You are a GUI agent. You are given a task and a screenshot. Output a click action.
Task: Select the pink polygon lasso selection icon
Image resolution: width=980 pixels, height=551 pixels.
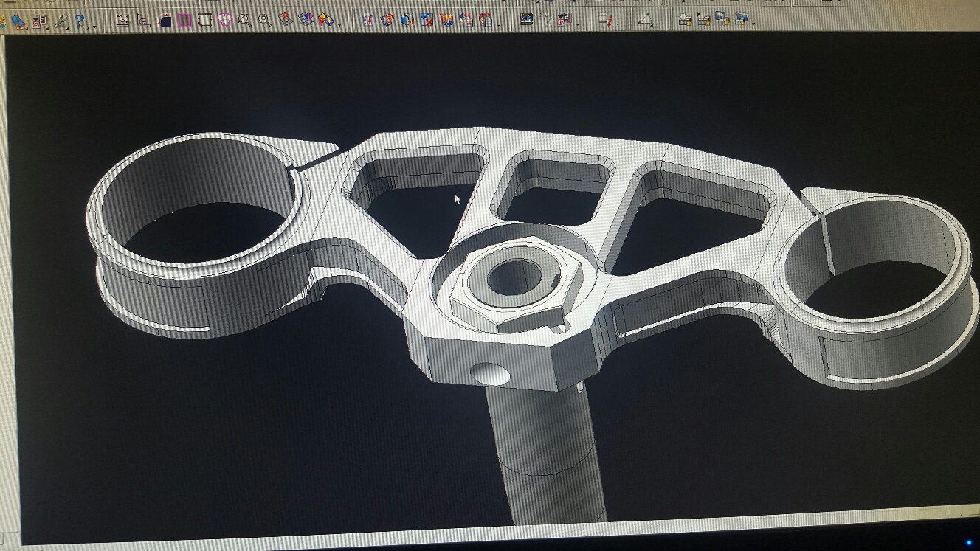click(224, 20)
